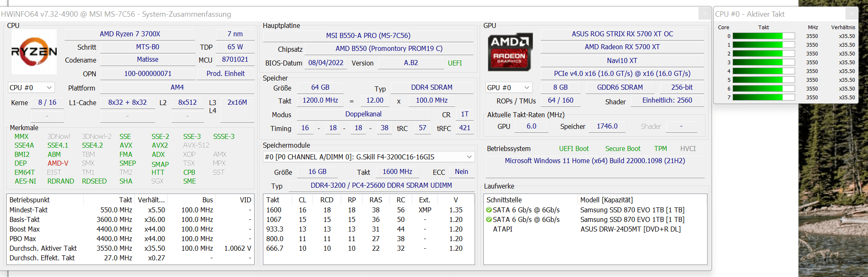Select the PBO Max row
This screenshot has width=868, height=277.
[130, 239]
